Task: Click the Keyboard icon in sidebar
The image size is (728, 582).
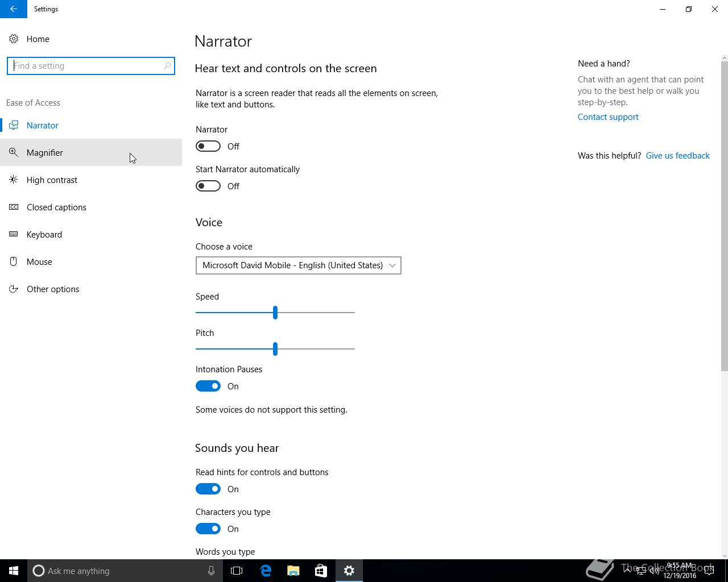Action: (14, 234)
